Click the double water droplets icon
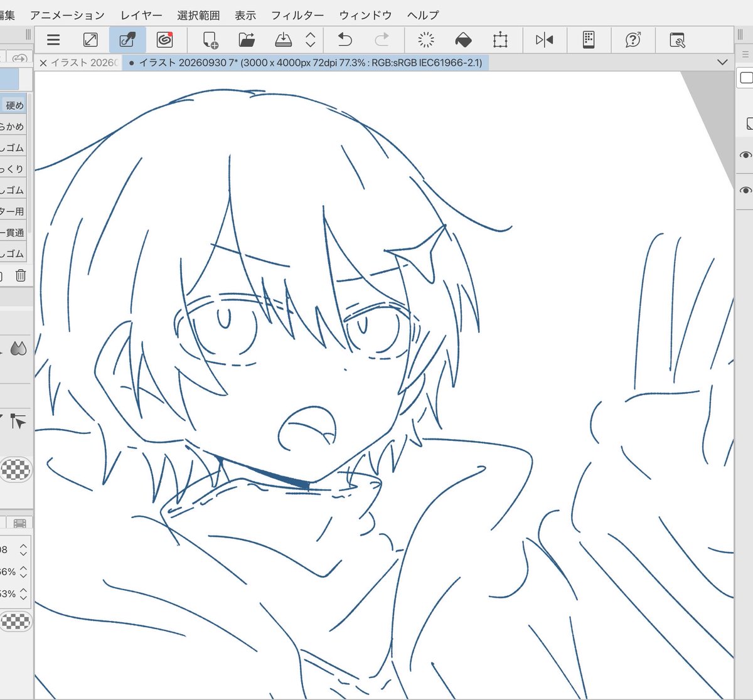753x700 pixels. (18, 349)
